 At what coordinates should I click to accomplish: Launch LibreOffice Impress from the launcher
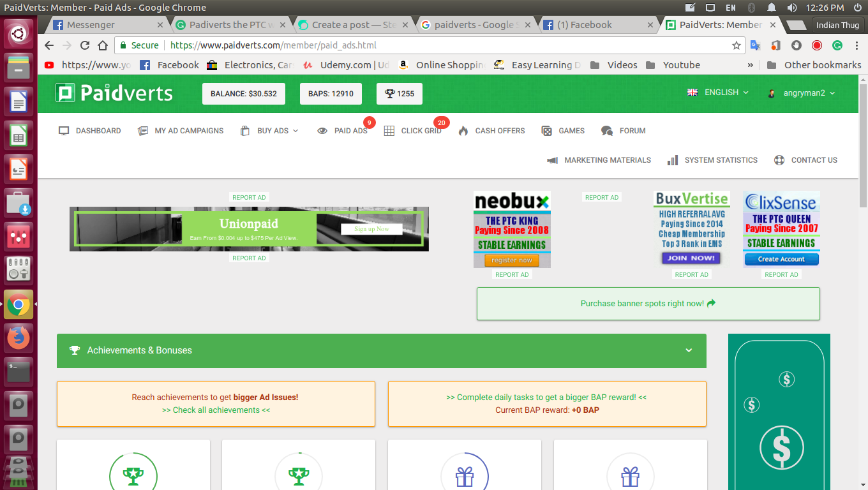pos(19,169)
